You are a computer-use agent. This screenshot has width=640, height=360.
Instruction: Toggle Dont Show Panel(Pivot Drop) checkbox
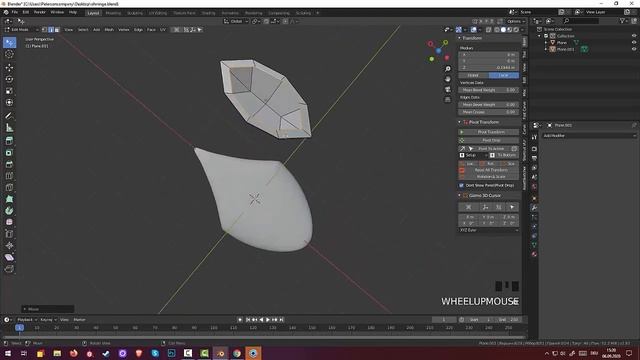coord(462,185)
